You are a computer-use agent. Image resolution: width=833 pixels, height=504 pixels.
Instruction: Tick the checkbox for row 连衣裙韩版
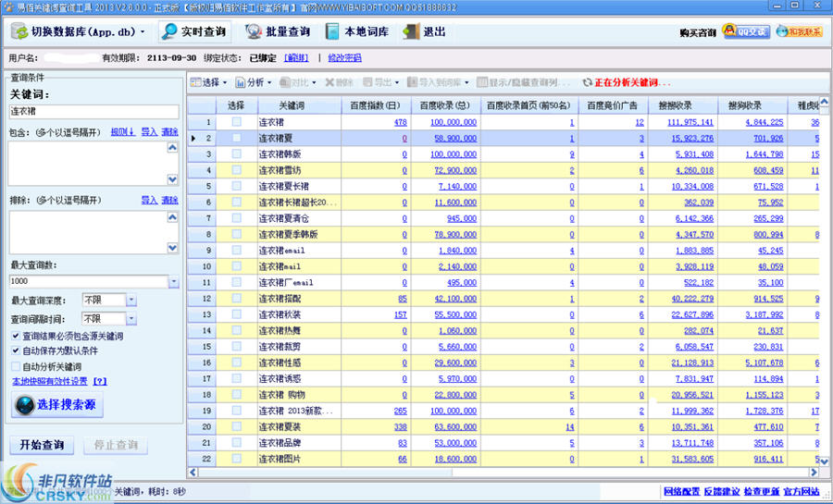pyautogui.click(x=236, y=154)
